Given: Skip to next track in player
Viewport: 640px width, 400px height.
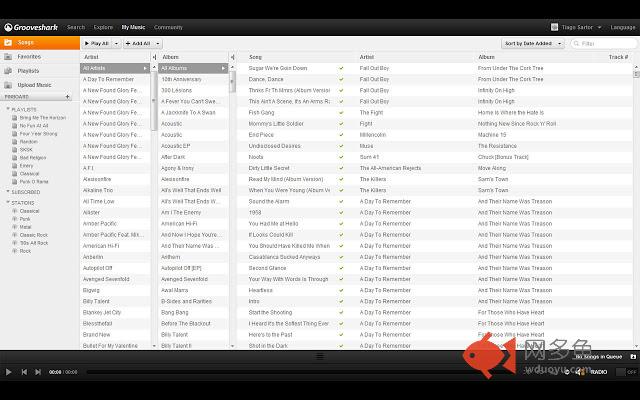Looking at the screenshot, I should (38, 372).
